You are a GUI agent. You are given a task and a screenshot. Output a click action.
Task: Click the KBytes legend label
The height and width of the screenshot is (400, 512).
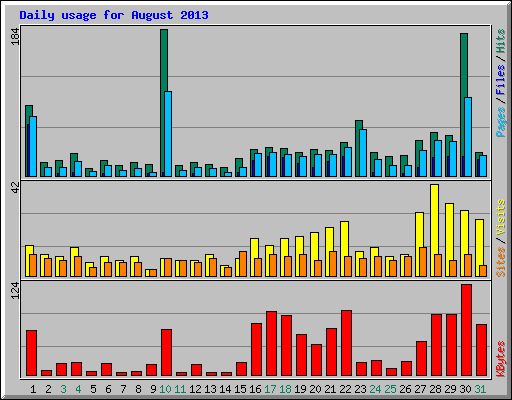(500, 359)
